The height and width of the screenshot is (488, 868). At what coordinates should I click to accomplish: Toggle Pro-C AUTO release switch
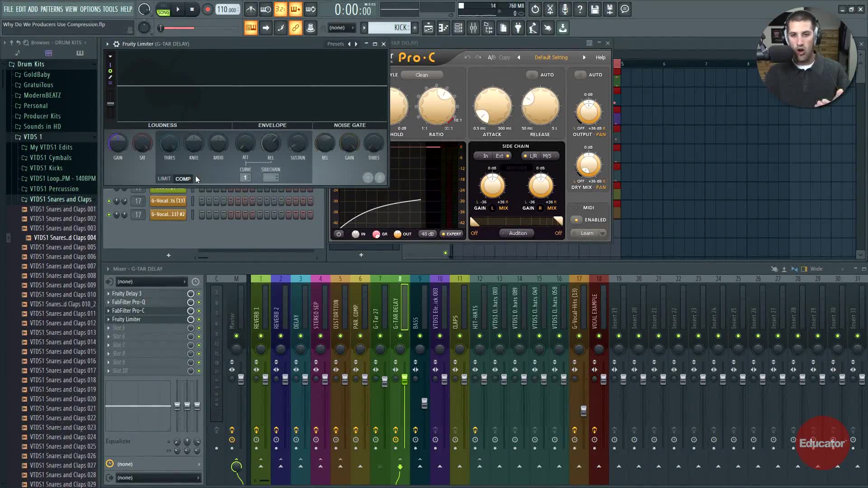pyautogui.click(x=532, y=75)
